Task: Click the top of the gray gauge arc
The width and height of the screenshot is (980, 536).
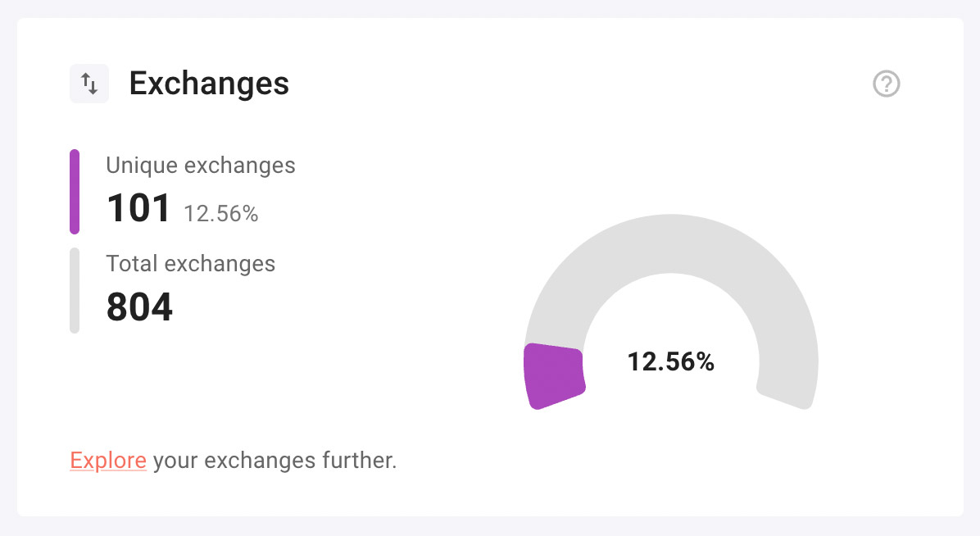Action: (x=671, y=244)
